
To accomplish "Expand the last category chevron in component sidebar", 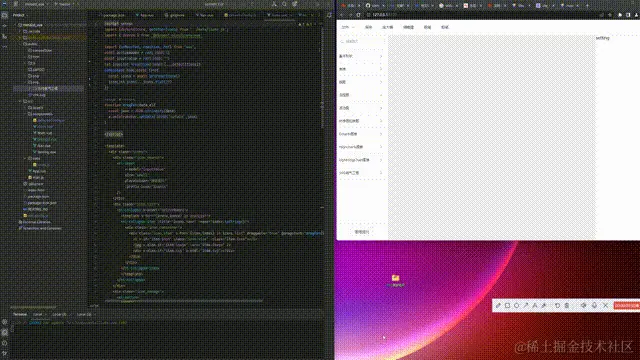I will coord(381,173).
